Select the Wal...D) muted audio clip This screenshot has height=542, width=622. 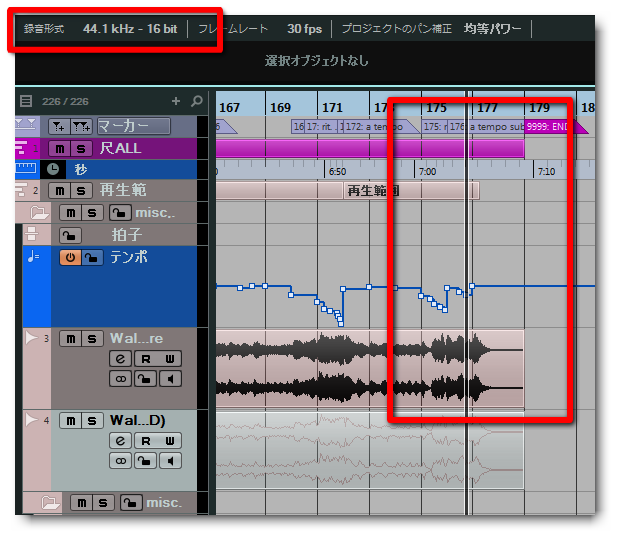click(x=370, y=450)
